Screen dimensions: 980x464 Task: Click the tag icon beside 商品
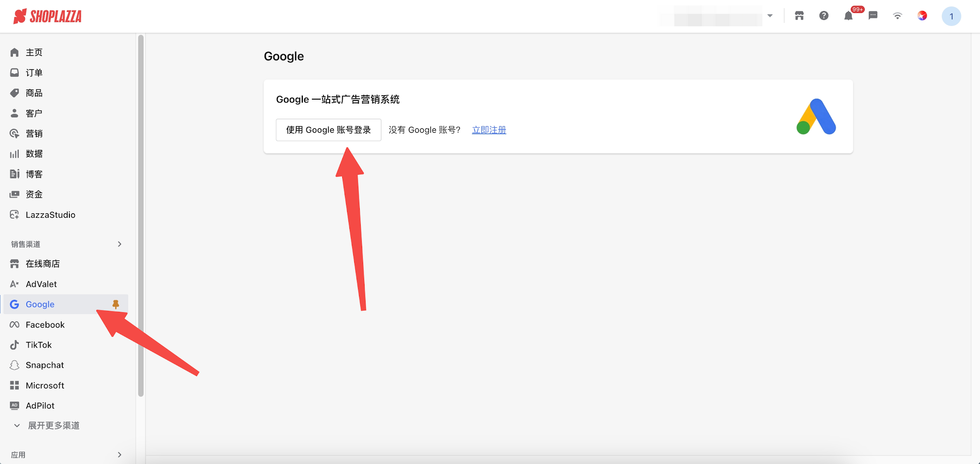tap(14, 93)
